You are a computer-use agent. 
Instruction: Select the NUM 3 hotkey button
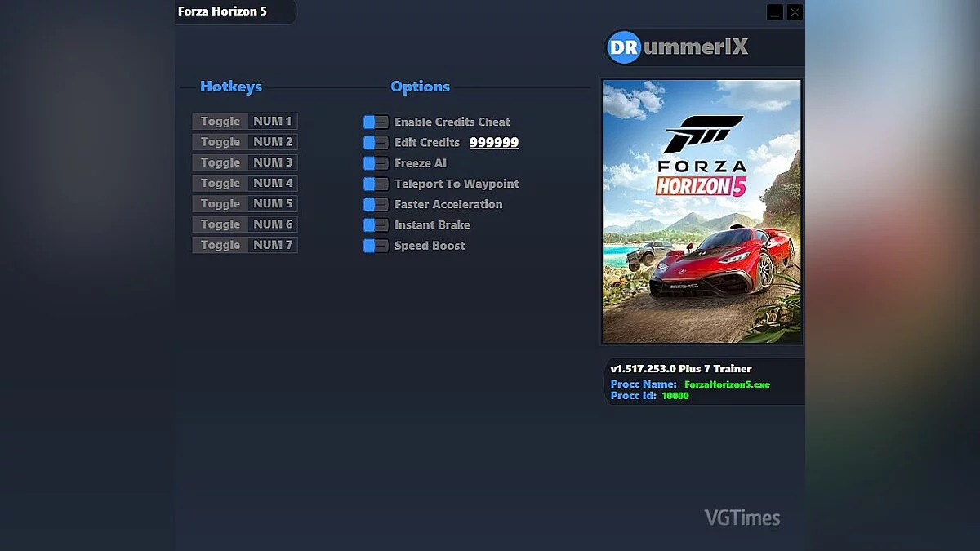[x=219, y=162]
